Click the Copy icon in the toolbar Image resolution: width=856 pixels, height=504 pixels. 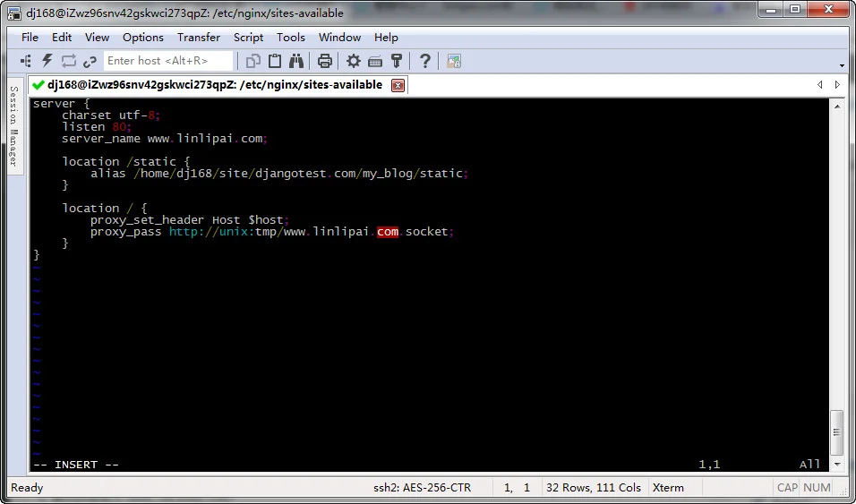click(x=253, y=61)
